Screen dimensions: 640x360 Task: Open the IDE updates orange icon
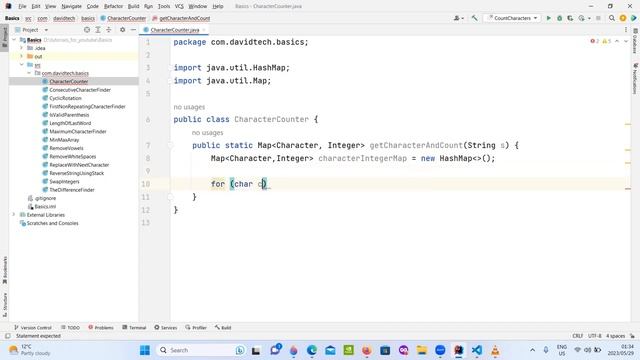pyautogui.click(x=623, y=18)
